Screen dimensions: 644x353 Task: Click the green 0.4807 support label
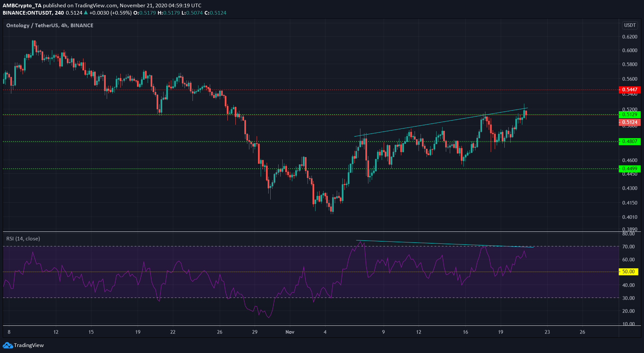630,141
